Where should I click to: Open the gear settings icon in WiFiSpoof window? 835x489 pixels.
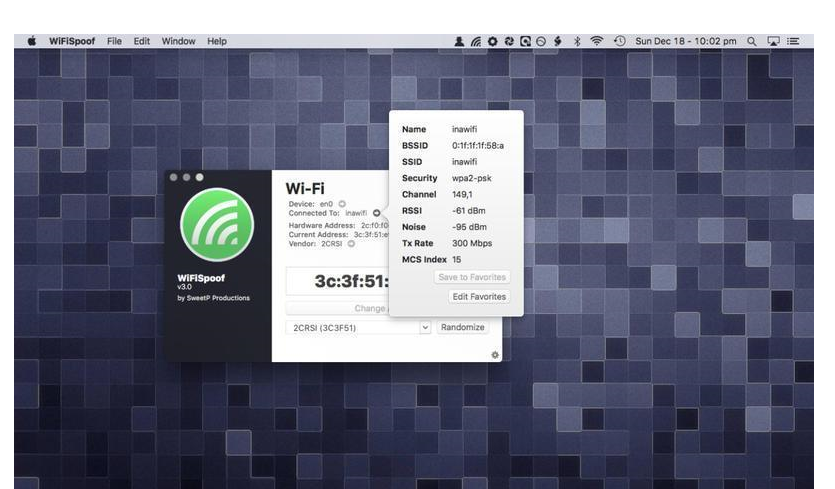pyautogui.click(x=495, y=354)
